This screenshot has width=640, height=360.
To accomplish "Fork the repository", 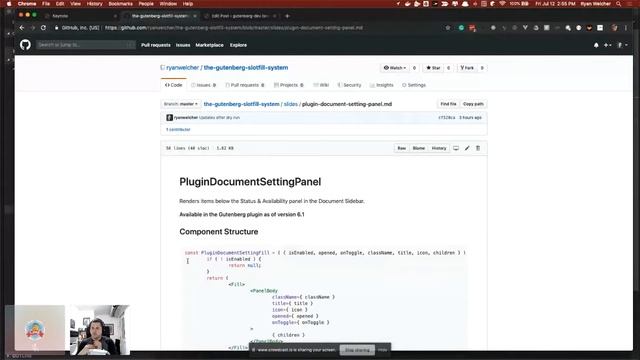I will (x=467, y=68).
